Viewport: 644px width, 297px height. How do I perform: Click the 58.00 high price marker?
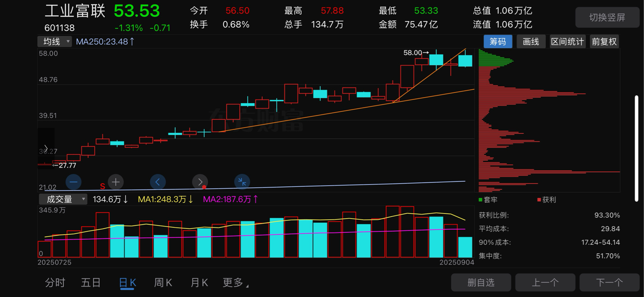click(x=416, y=53)
